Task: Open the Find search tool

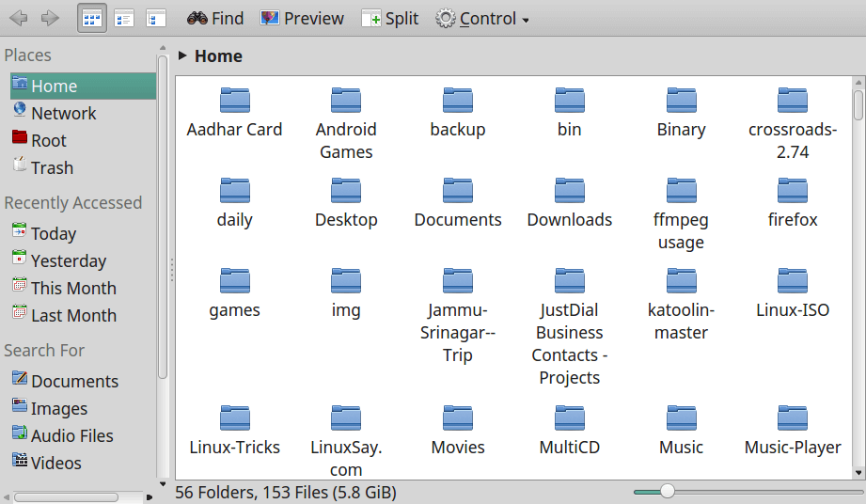Action: 214,18
